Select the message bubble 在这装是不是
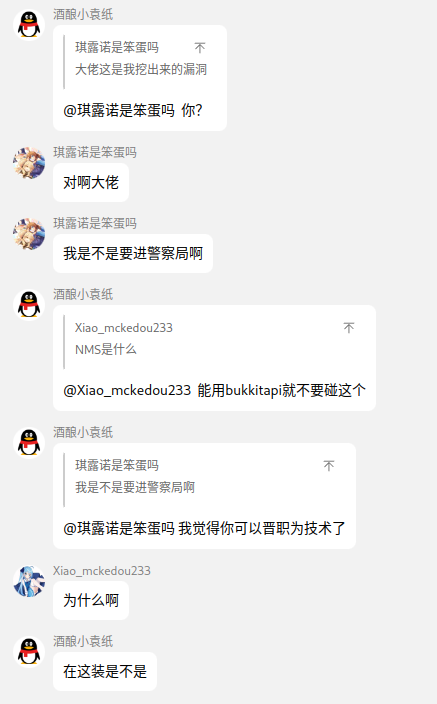 105,672
